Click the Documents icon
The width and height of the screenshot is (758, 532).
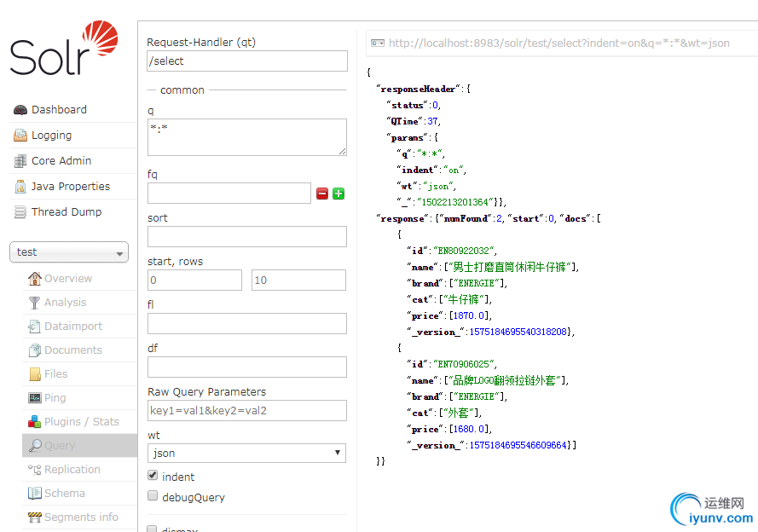click(34, 350)
